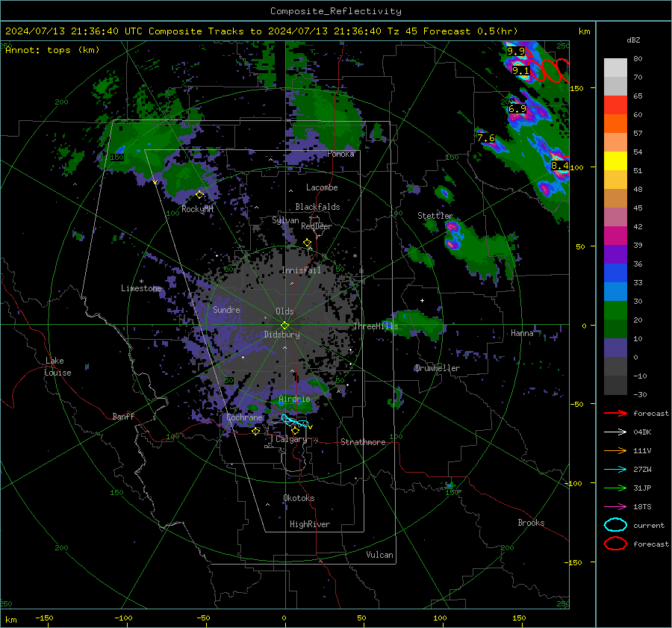The height and width of the screenshot is (628, 672).
Task: Click the Limestone label on map
Action: 141,288
